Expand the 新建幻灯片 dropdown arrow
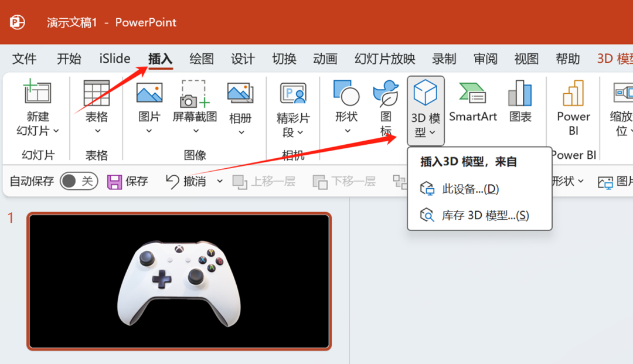This screenshot has height=364, width=633. 56,131
